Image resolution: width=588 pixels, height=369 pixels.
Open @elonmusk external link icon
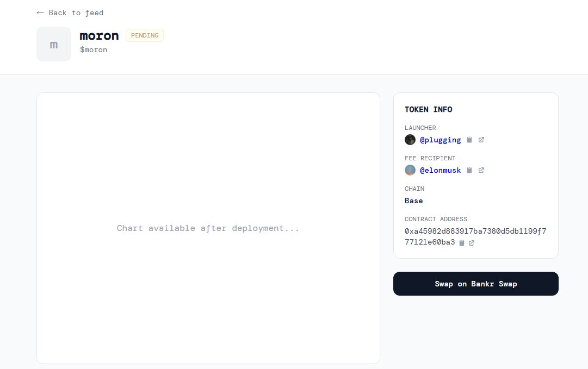pos(481,170)
